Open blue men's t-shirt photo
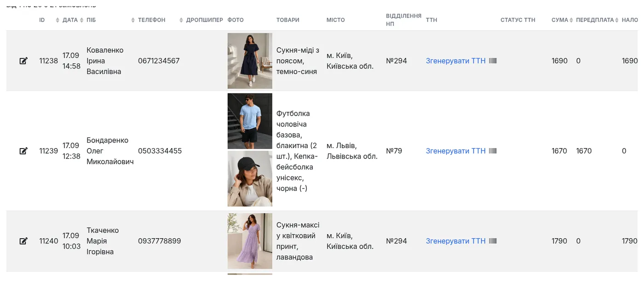644x281 pixels. (250, 121)
